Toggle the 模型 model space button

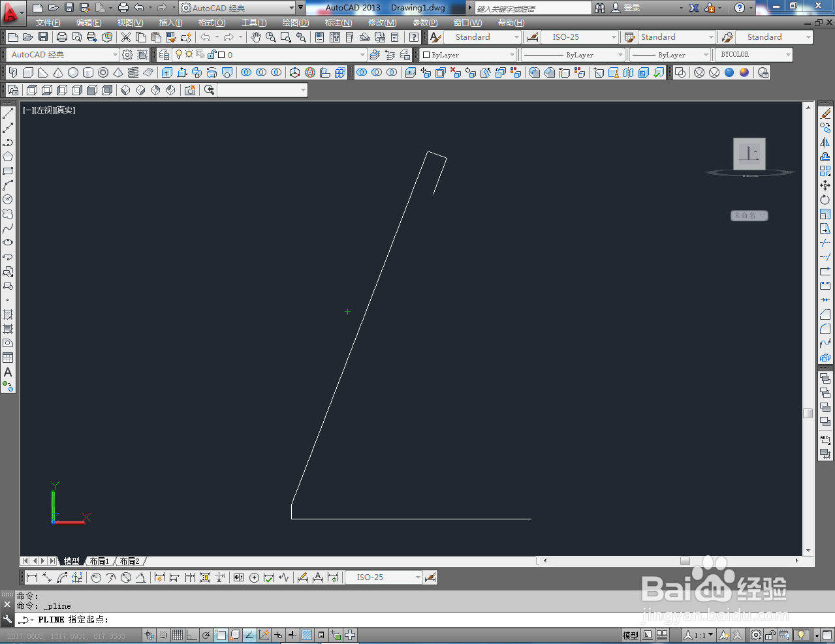coord(631,635)
